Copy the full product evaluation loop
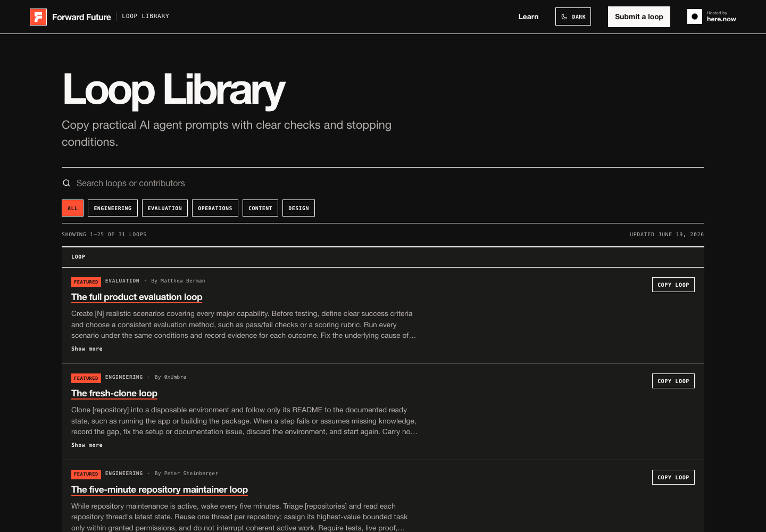The image size is (766, 532). click(673, 285)
